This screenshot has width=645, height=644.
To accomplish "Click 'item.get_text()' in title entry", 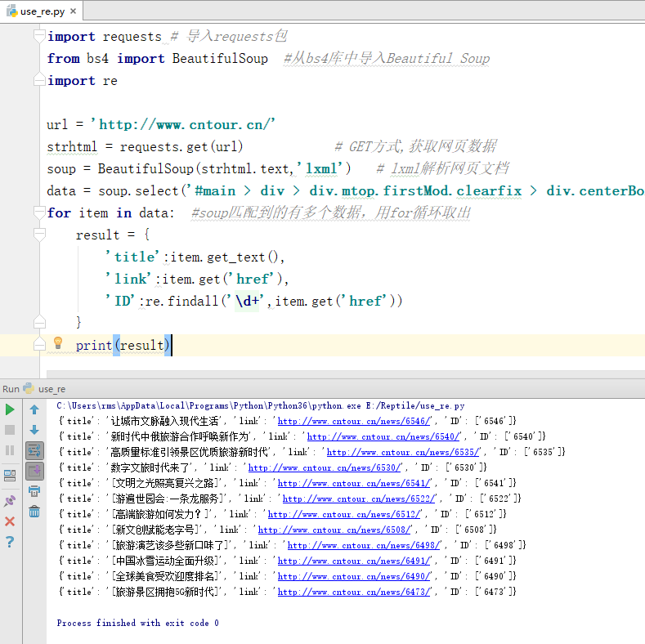I will tap(224, 257).
